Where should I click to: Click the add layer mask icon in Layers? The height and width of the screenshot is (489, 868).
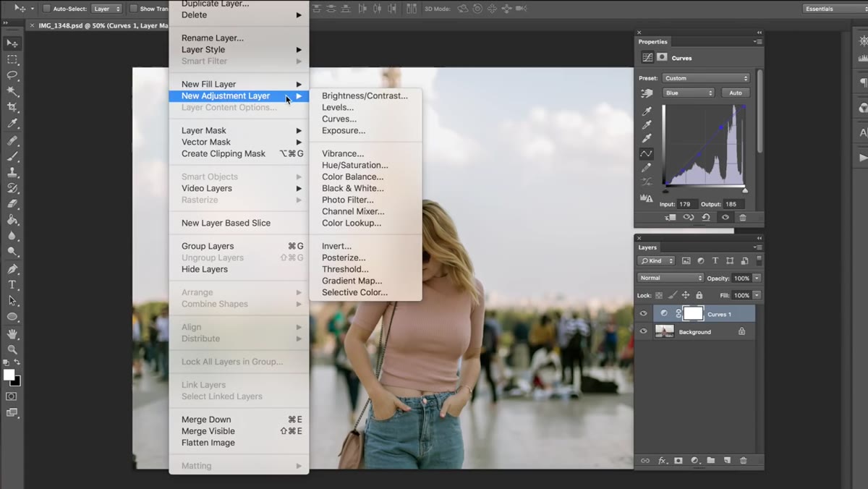click(678, 460)
